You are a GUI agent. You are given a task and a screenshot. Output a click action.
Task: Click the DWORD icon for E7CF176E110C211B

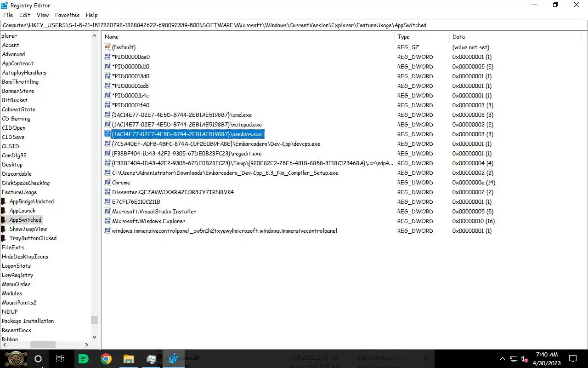tap(107, 201)
